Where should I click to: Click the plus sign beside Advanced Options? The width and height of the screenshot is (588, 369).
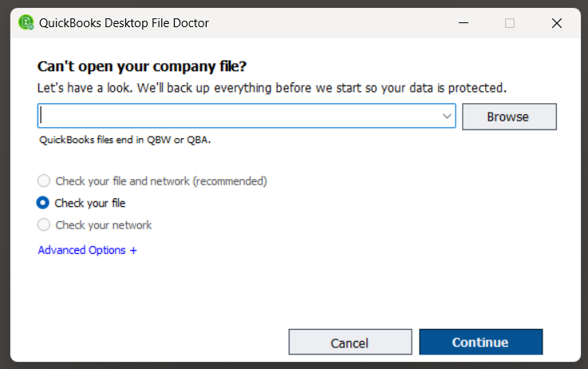click(133, 250)
